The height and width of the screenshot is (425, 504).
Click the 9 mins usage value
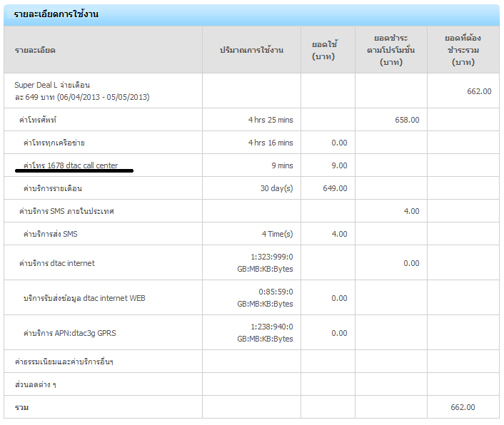tap(282, 165)
